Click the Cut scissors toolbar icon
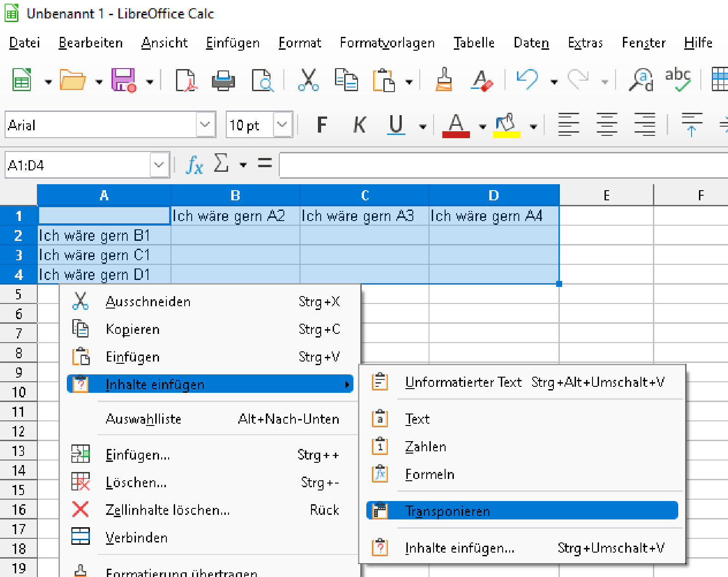 (308, 80)
